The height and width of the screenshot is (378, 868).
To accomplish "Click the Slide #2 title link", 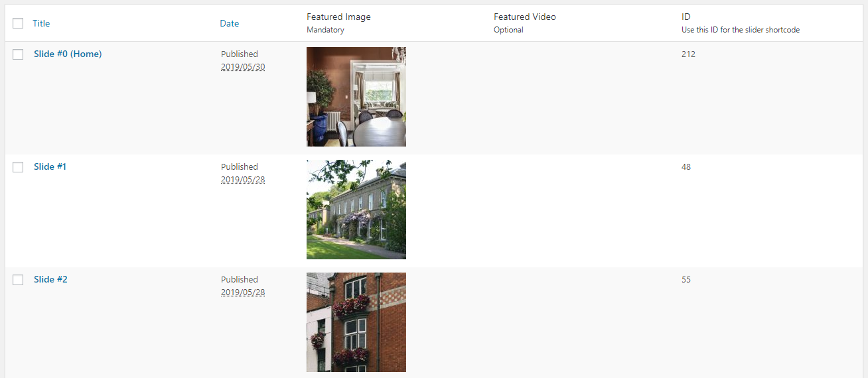I will pos(50,280).
